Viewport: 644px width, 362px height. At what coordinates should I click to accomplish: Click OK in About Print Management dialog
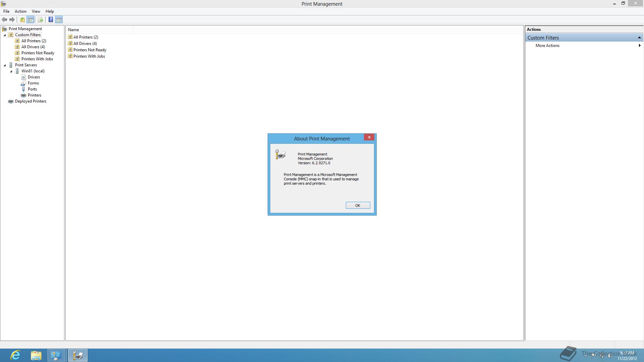click(358, 205)
